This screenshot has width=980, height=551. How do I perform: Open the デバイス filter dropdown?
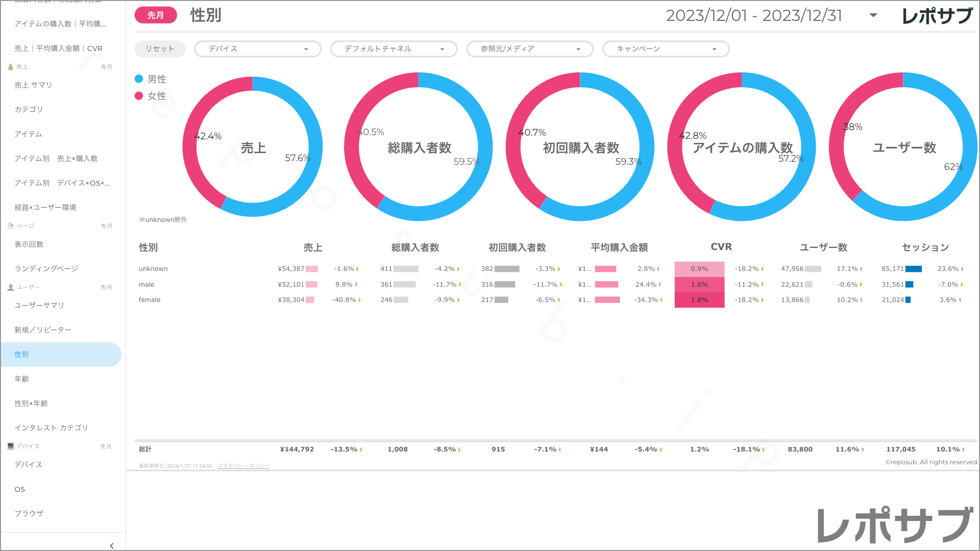[258, 49]
